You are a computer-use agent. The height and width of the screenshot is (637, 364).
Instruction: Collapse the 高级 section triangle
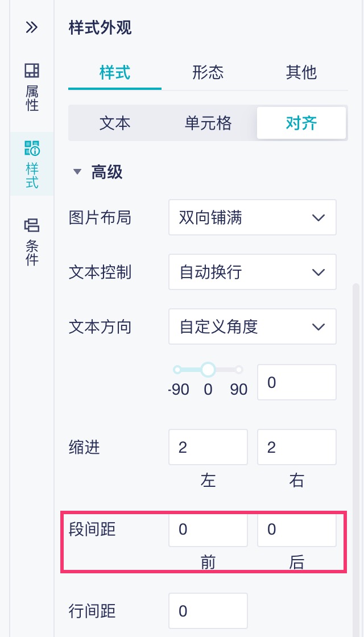click(77, 172)
